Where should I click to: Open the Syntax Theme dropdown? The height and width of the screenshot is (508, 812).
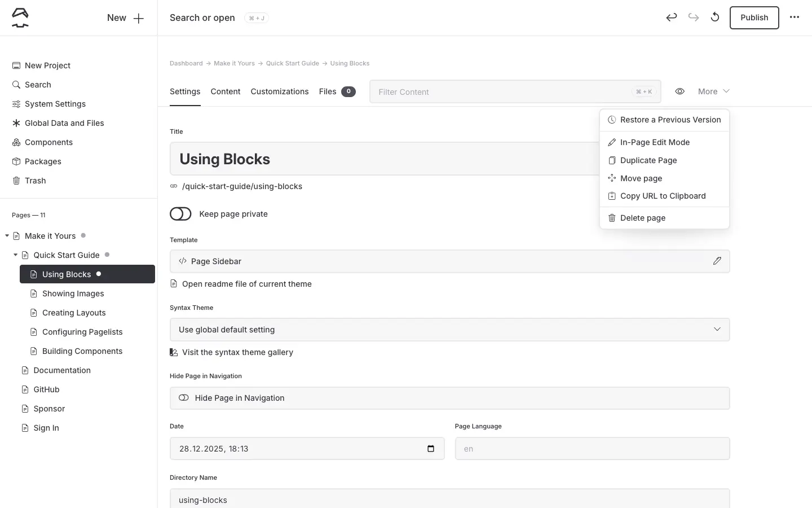tap(449, 330)
